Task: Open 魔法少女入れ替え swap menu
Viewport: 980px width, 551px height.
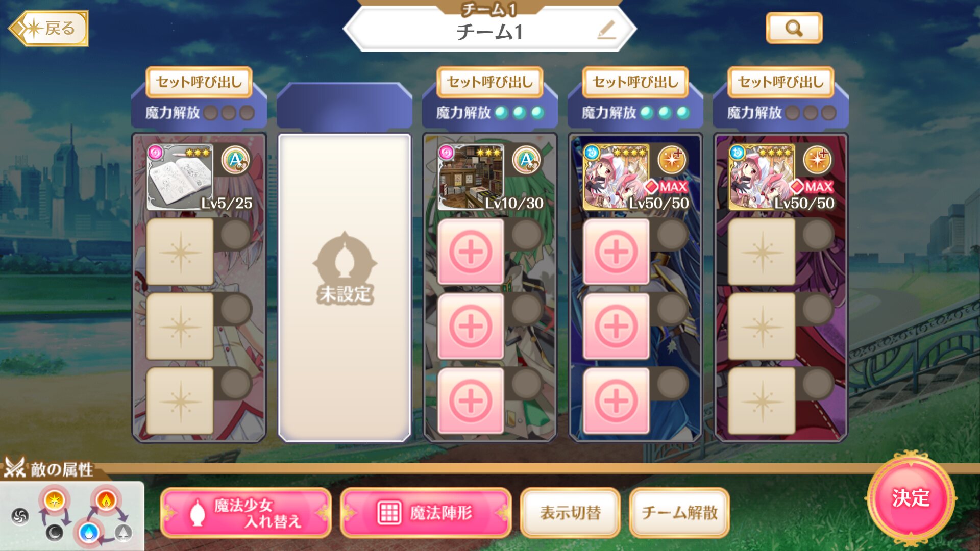Action: [246, 513]
